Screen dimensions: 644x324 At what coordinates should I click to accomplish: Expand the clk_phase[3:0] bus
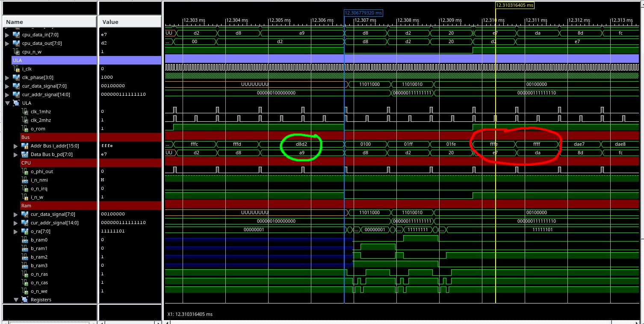(x=7, y=77)
